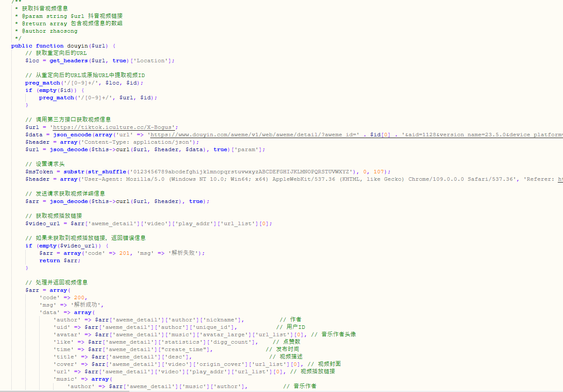Click the douyin function name in declaration
563x392 pixels.
point(78,46)
